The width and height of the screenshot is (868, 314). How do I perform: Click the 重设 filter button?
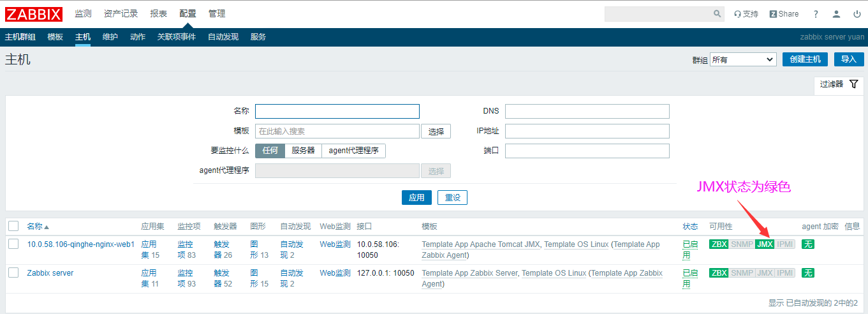[453, 198]
